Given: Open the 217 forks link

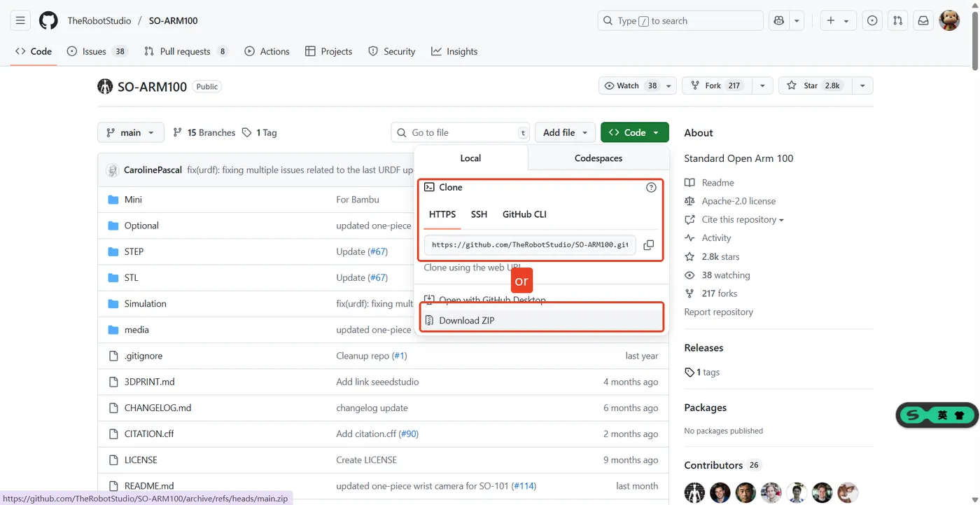Looking at the screenshot, I should coord(710,293).
